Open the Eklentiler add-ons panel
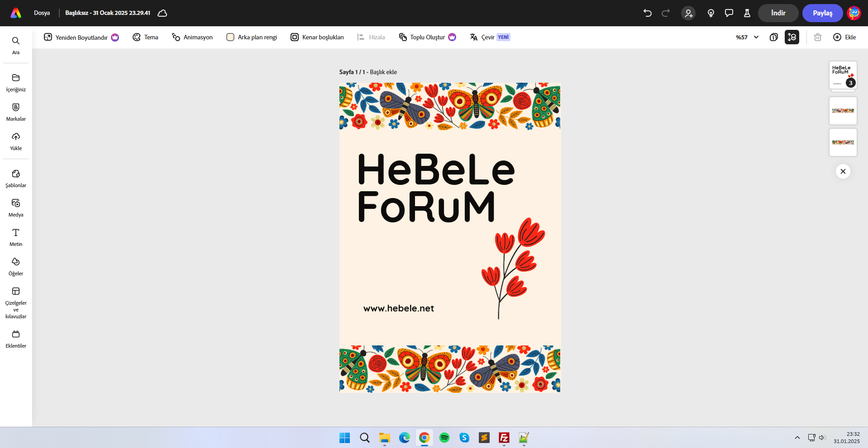The width and height of the screenshot is (868, 448). click(x=16, y=339)
